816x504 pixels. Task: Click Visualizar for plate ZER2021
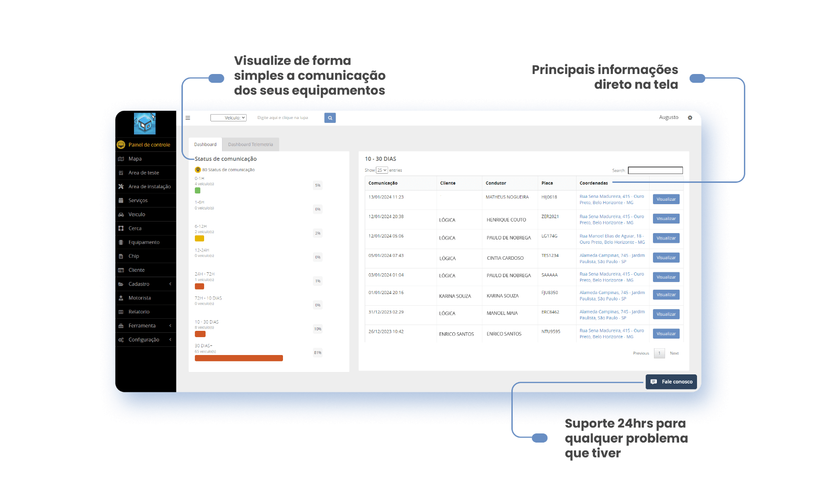coord(666,219)
